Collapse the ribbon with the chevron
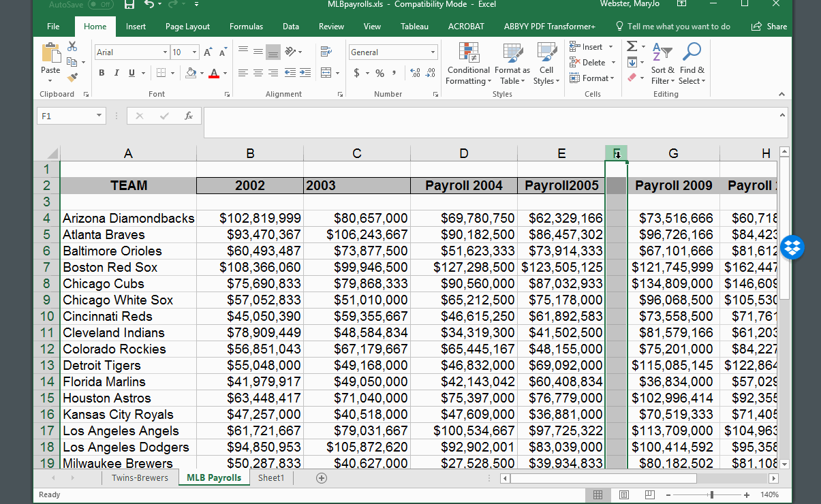The image size is (821, 504). click(x=781, y=94)
